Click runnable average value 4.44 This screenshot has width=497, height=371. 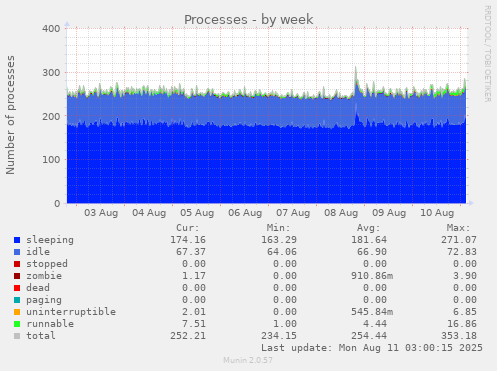375,324
